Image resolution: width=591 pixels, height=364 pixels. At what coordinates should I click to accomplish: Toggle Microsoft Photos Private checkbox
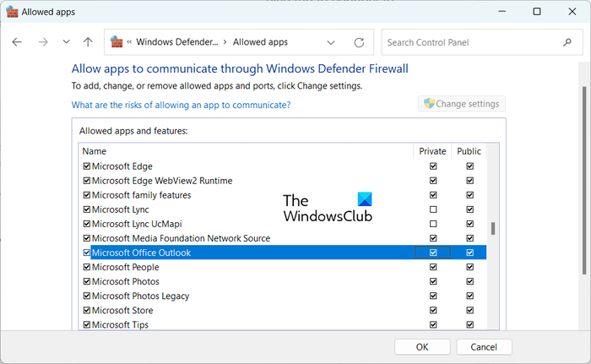[433, 281]
